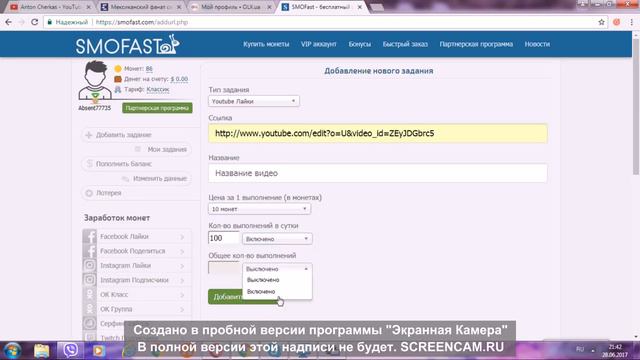Image resolution: width=640 pixels, height=360 pixels.
Task: Click the OK icon next to ОК Класс
Action: point(90,294)
